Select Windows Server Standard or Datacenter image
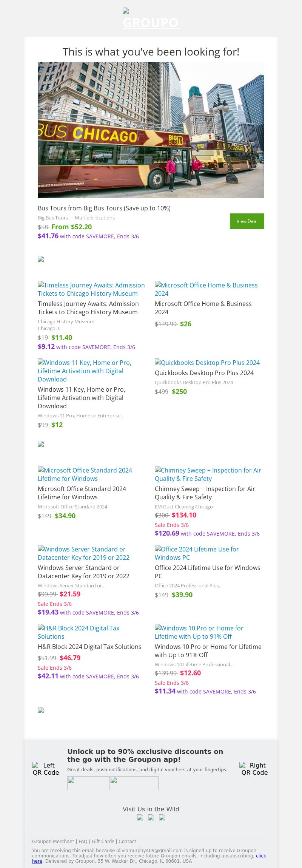The width and height of the screenshot is (302, 868). coord(83,553)
